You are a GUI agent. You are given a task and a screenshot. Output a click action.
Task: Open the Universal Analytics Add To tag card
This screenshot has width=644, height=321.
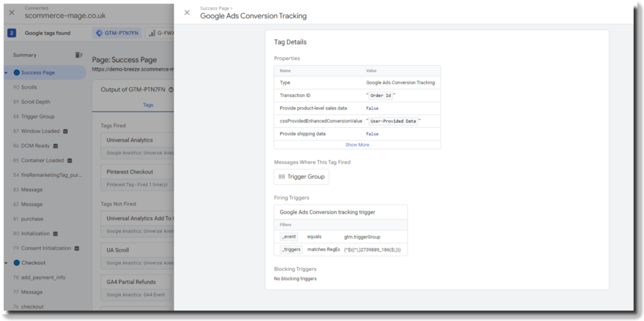click(137, 223)
